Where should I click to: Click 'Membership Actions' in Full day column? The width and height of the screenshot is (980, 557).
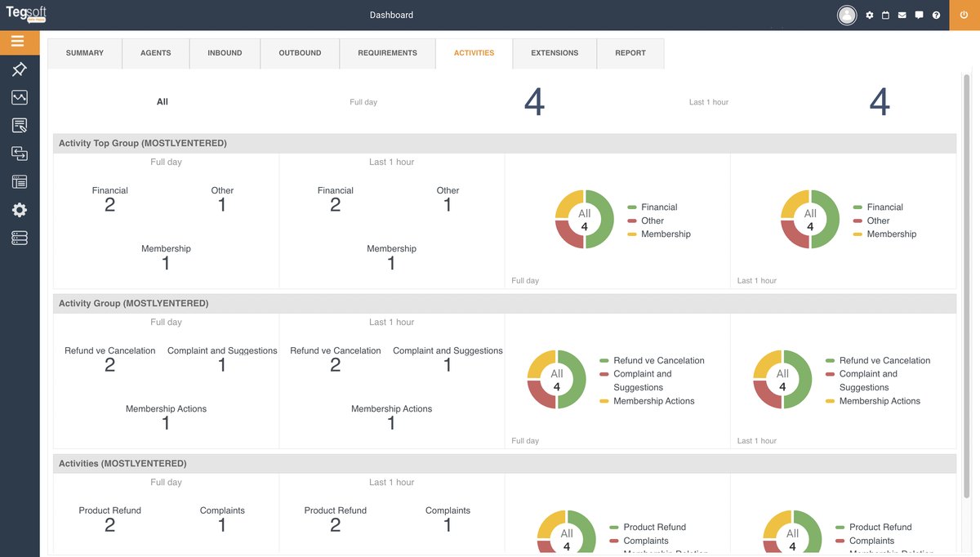click(x=166, y=408)
